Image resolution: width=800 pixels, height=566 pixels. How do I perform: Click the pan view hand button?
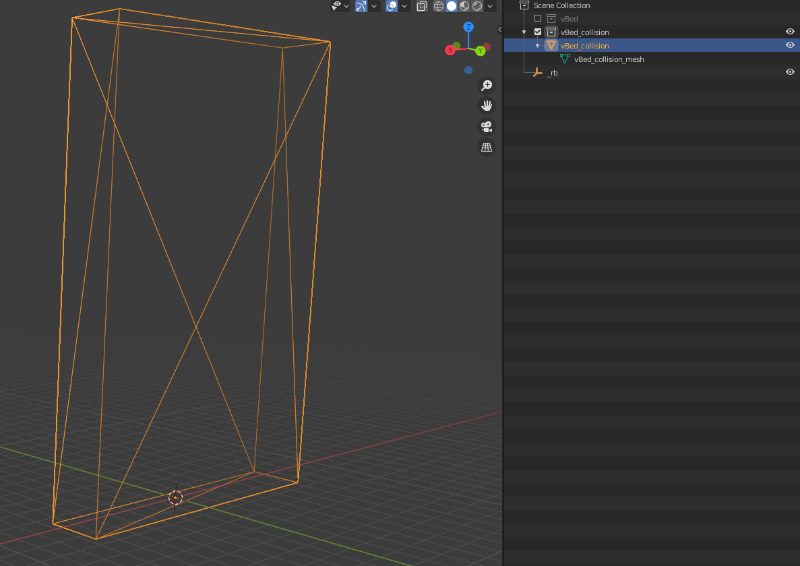click(486, 106)
